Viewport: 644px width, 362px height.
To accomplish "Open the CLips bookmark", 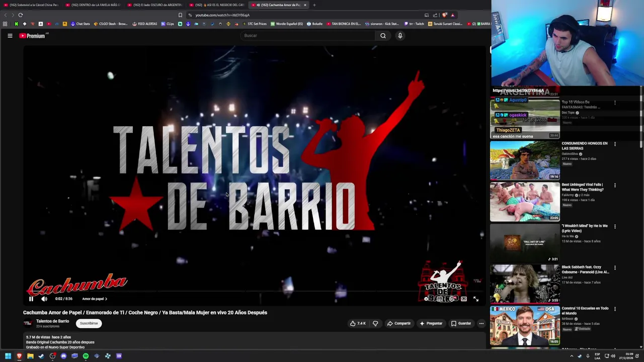I will tap(168, 24).
